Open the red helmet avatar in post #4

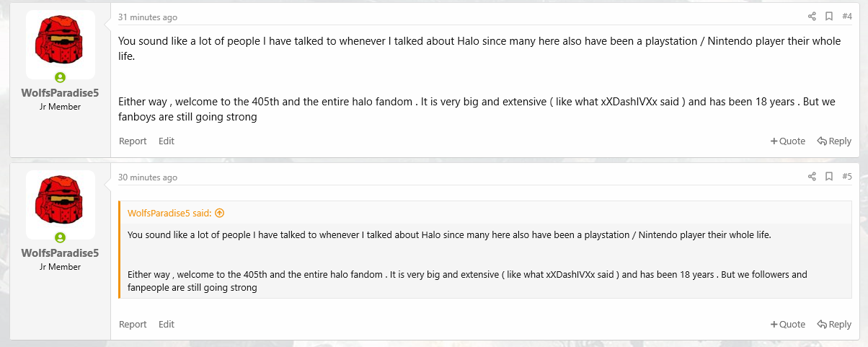pyautogui.click(x=60, y=42)
